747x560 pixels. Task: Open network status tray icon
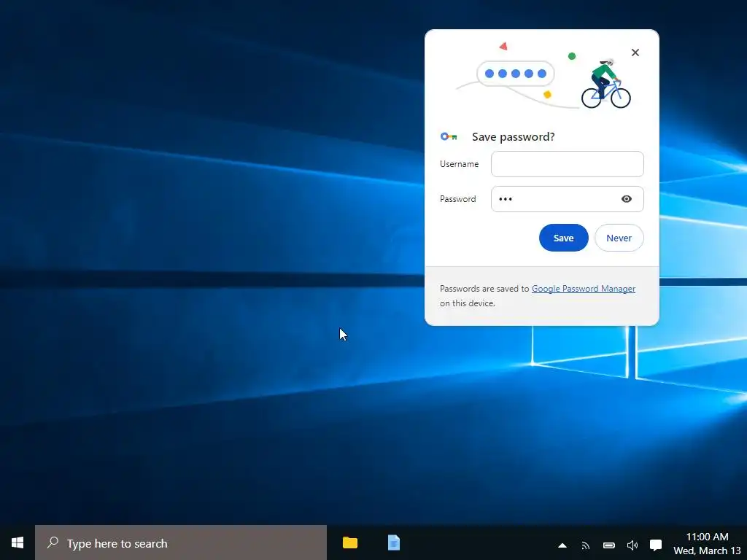pyautogui.click(x=586, y=545)
